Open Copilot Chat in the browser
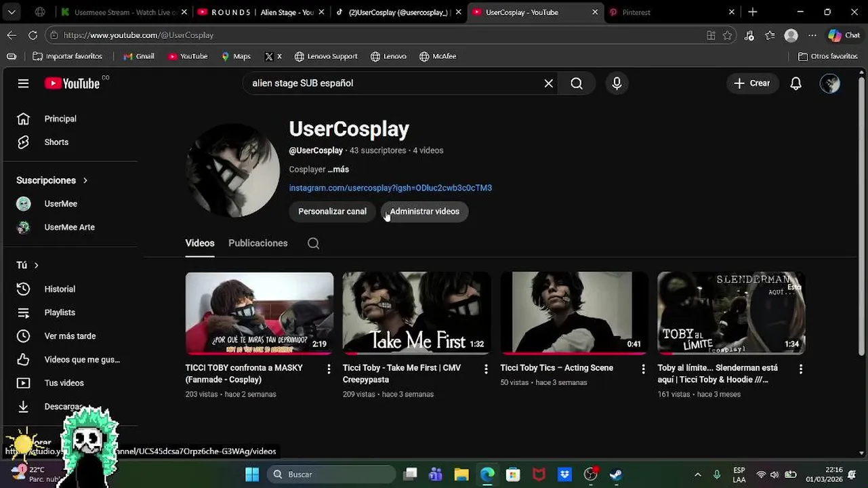Screen dimensions: 868x488 (844, 35)
